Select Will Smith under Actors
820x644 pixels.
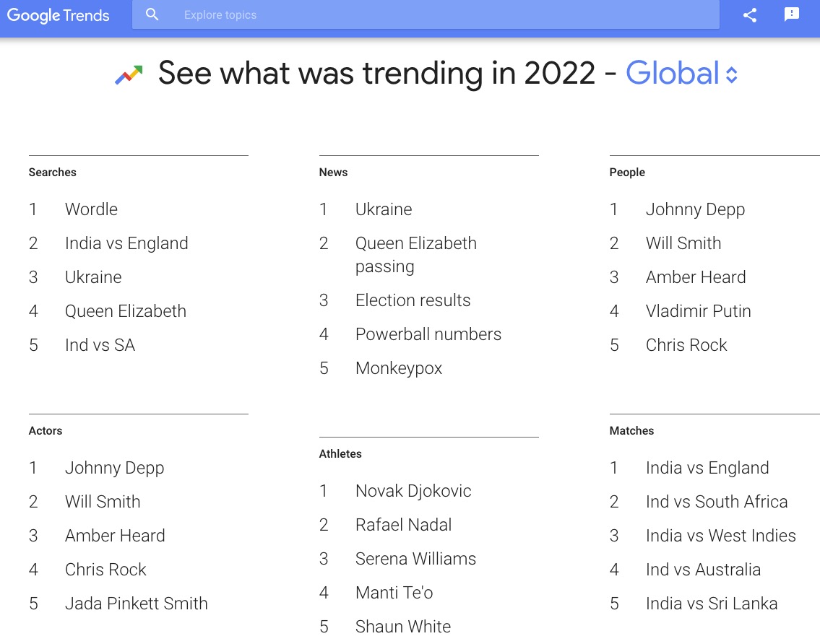point(103,501)
